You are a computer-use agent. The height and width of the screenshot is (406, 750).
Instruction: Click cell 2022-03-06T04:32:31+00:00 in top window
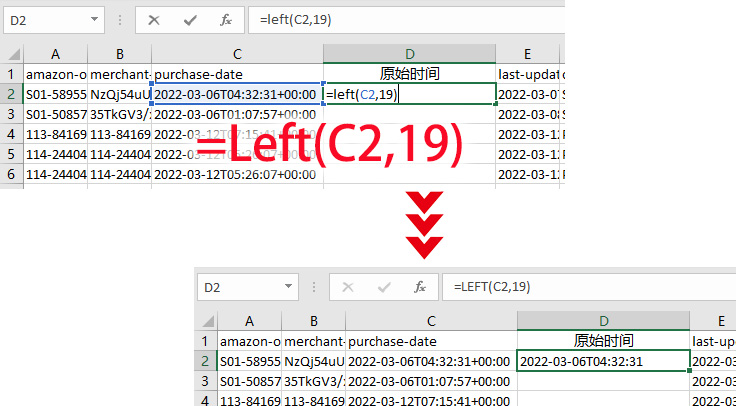[x=237, y=94]
